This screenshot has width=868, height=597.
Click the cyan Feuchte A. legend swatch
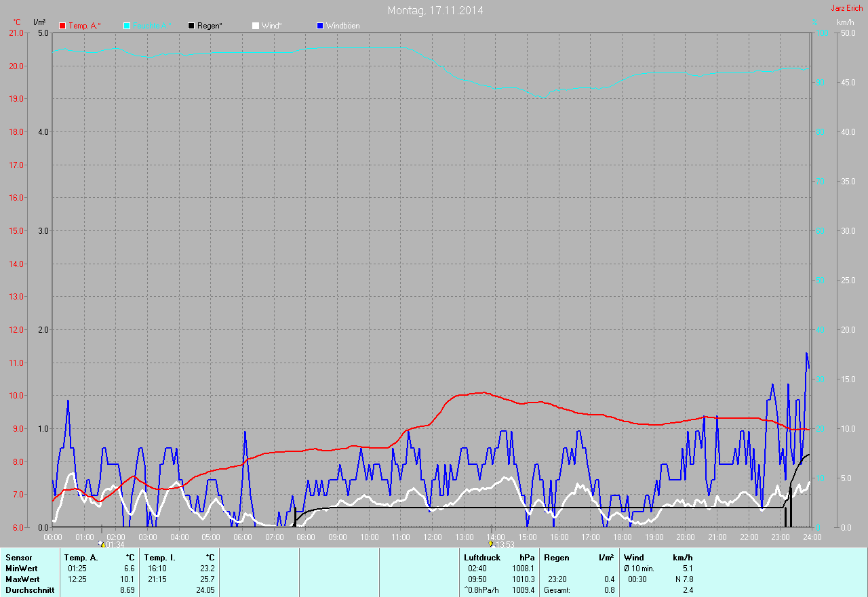point(127,26)
